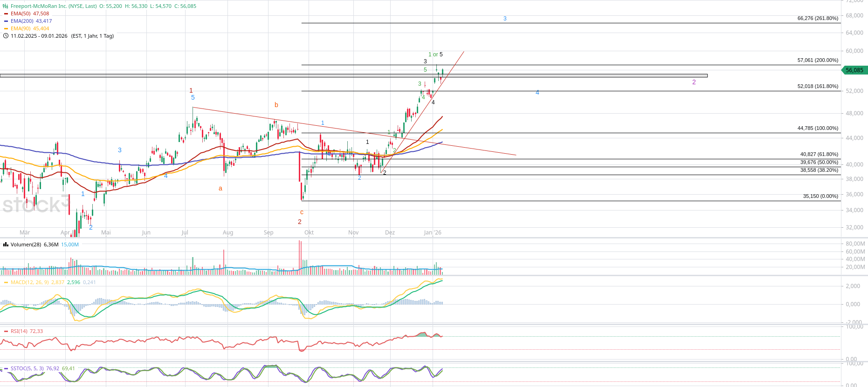868x387 pixels.
Task: Open the date range 11.02.2025 - 09.01.2026
Action: pos(39,36)
